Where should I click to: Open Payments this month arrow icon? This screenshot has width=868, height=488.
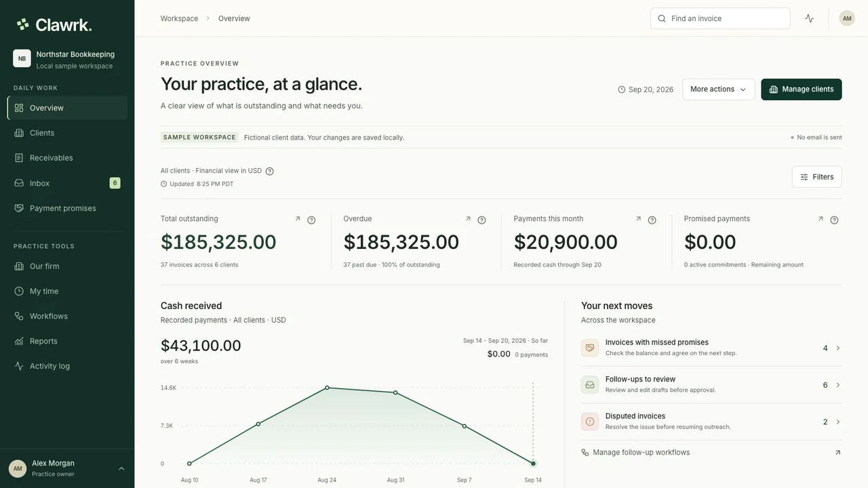pos(638,219)
